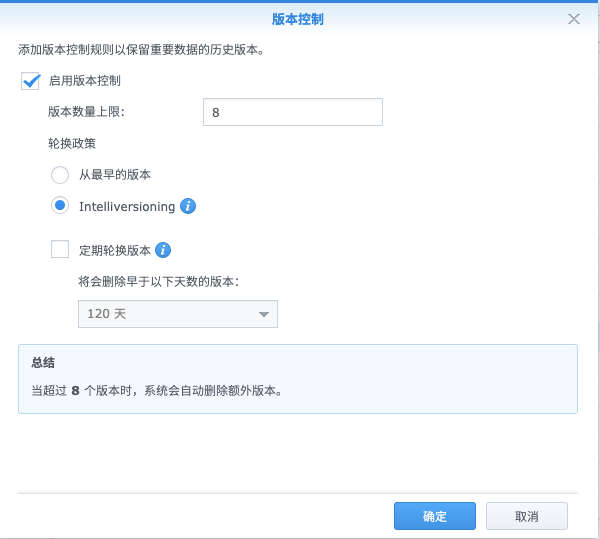Click the 轮换政策 section label
The image size is (600, 539).
71,143
